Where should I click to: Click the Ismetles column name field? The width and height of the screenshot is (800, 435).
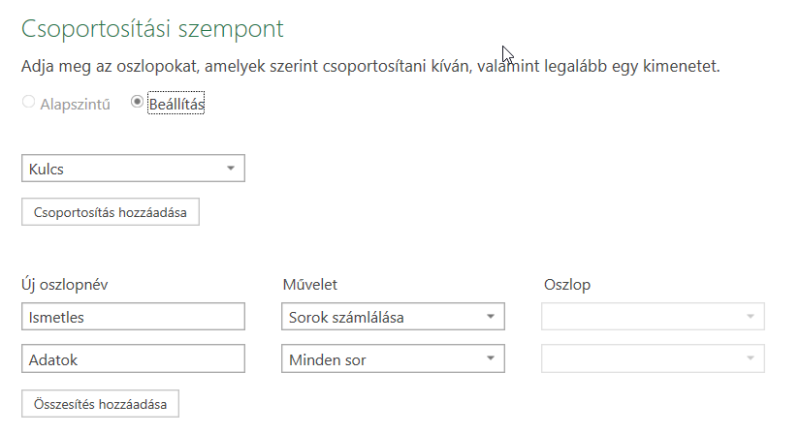click(x=132, y=317)
